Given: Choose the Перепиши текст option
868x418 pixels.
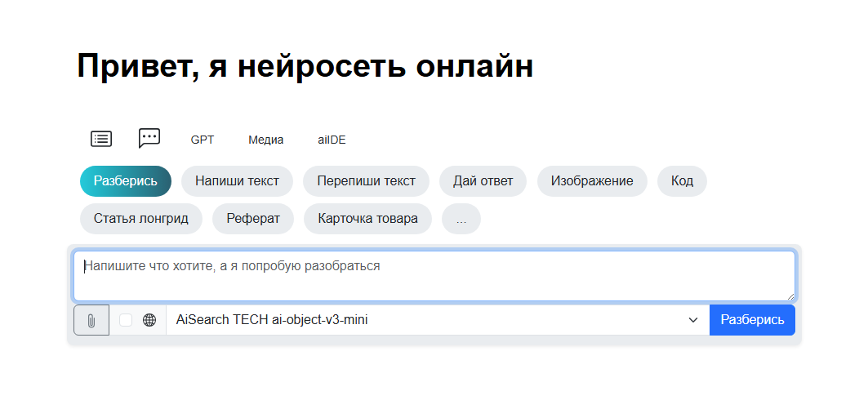Looking at the screenshot, I should [366, 181].
